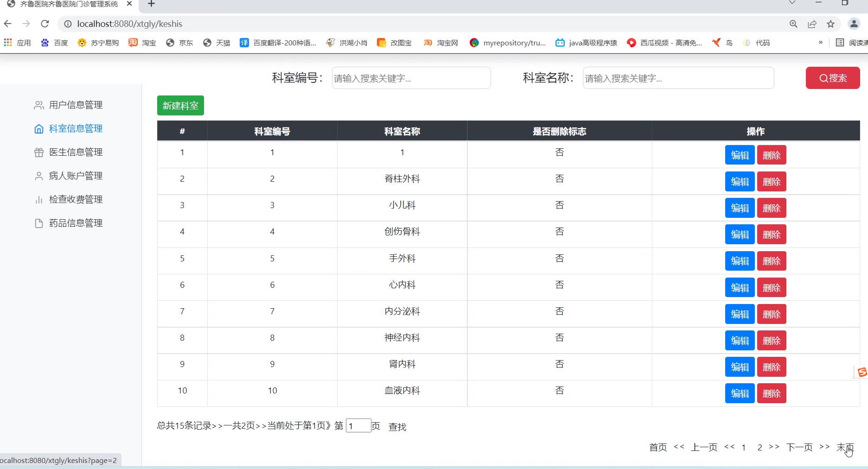Image resolution: width=868 pixels, height=469 pixels.
Task: Go to page 1 in pagination
Action: (x=743, y=447)
